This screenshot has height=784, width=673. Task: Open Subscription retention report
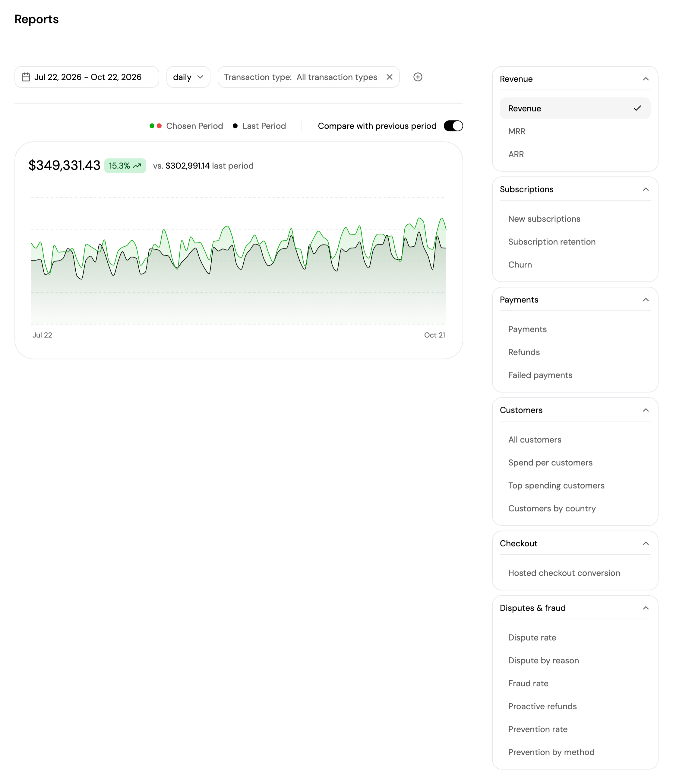click(x=575, y=242)
